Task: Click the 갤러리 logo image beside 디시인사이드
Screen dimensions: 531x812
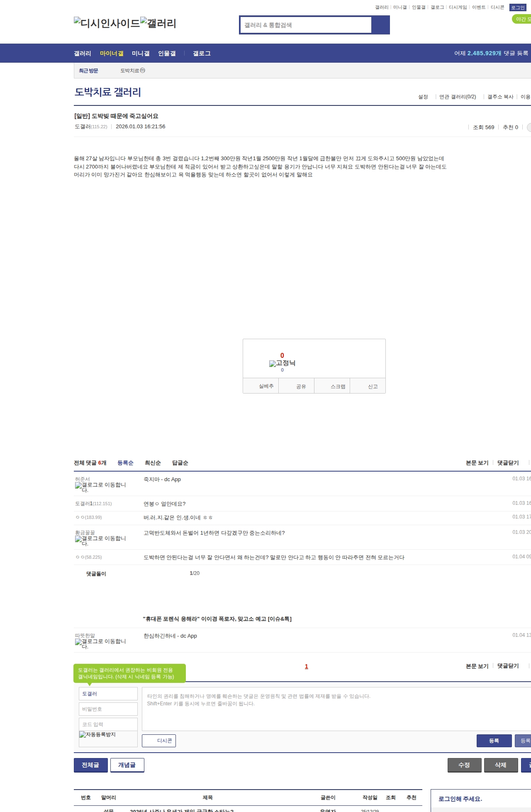Action: click(158, 23)
